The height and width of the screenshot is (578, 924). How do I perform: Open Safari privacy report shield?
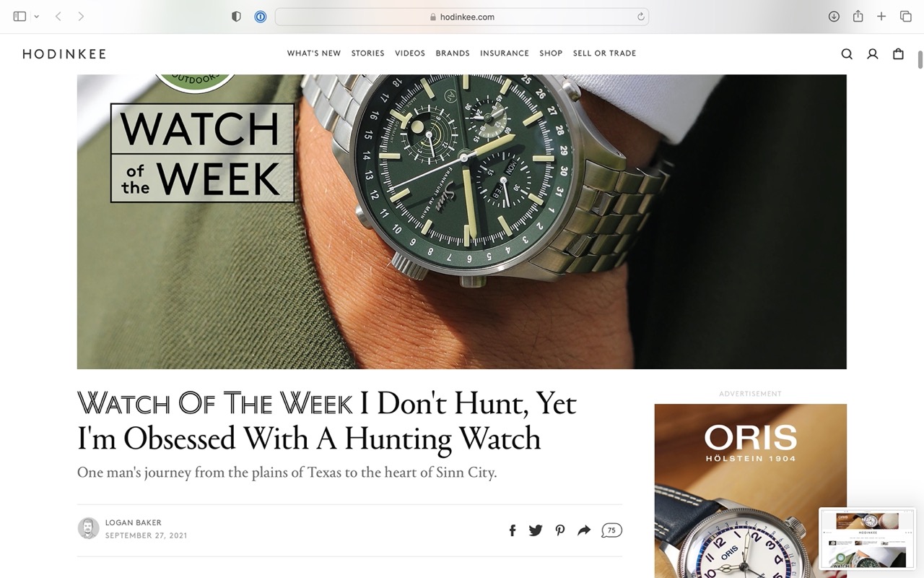point(236,17)
